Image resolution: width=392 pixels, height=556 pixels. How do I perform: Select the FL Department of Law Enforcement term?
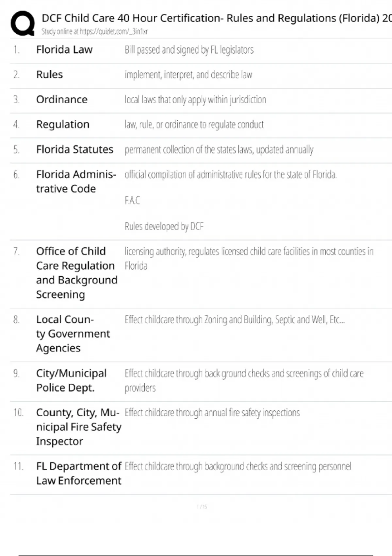78,473
